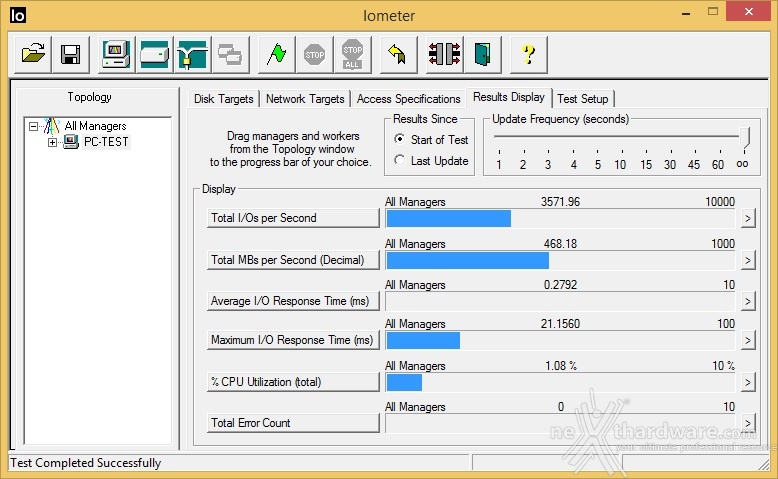The width and height of the screenshot is (778, 479).
Task: Click the Total MBs per Second progress bar
Action: click(560, 261)
